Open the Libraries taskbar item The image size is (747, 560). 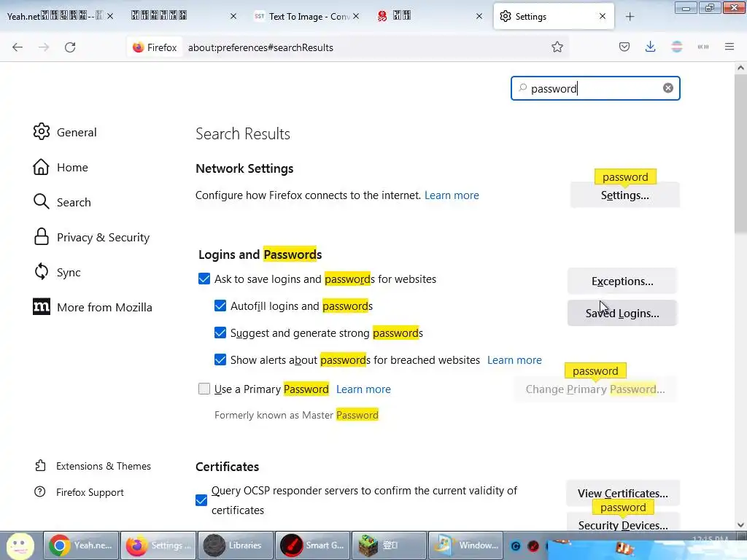[236, 545]
